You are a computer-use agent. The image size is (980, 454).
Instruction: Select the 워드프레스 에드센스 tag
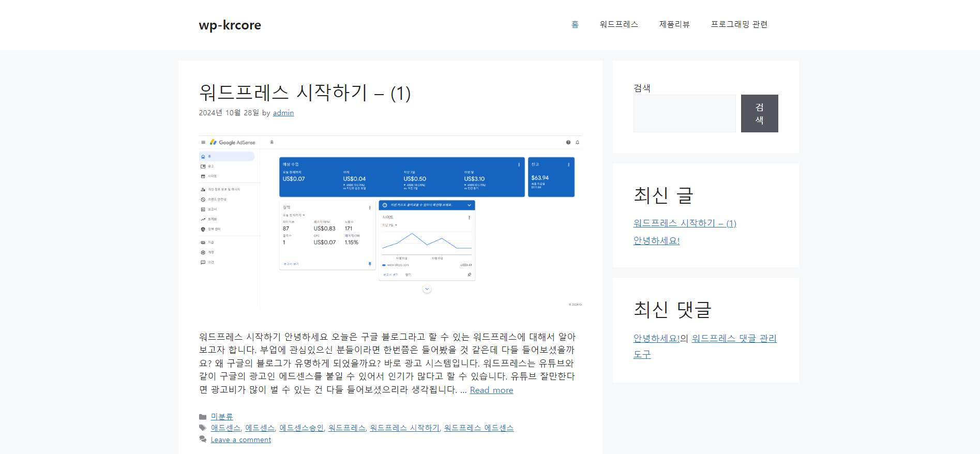point(479,428)
